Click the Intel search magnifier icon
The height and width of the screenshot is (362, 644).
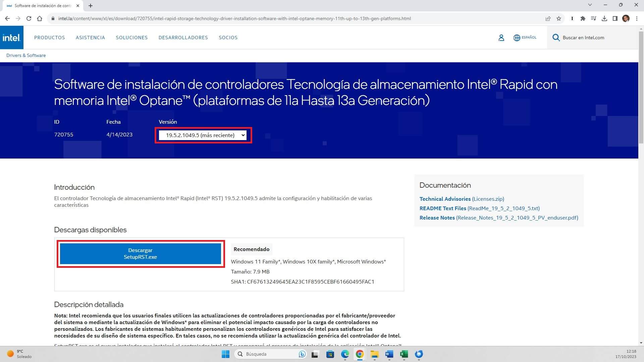pos(556,38)
